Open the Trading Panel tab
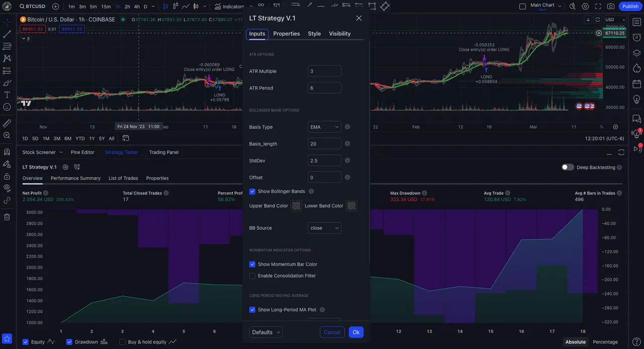Viewport: 644px width, 349px height. tap(164, 152)
